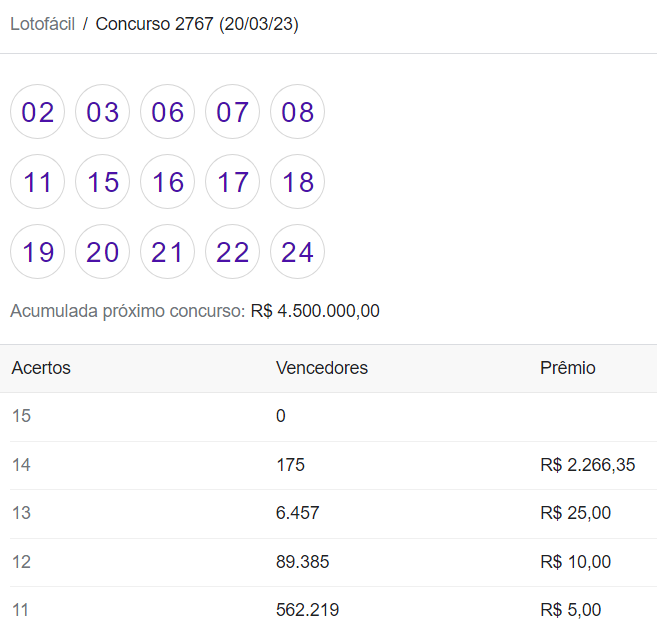Select number ball 11

click(37, 181)
